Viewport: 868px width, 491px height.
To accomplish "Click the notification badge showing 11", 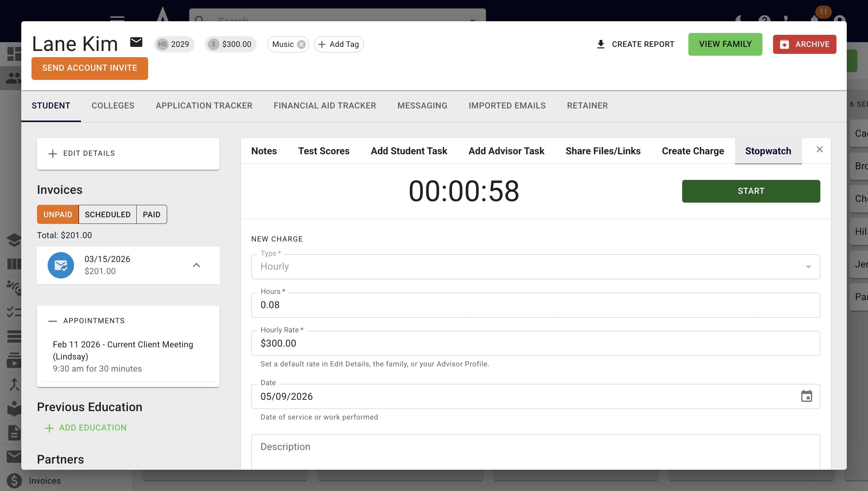I will click(x=823, y=12).
